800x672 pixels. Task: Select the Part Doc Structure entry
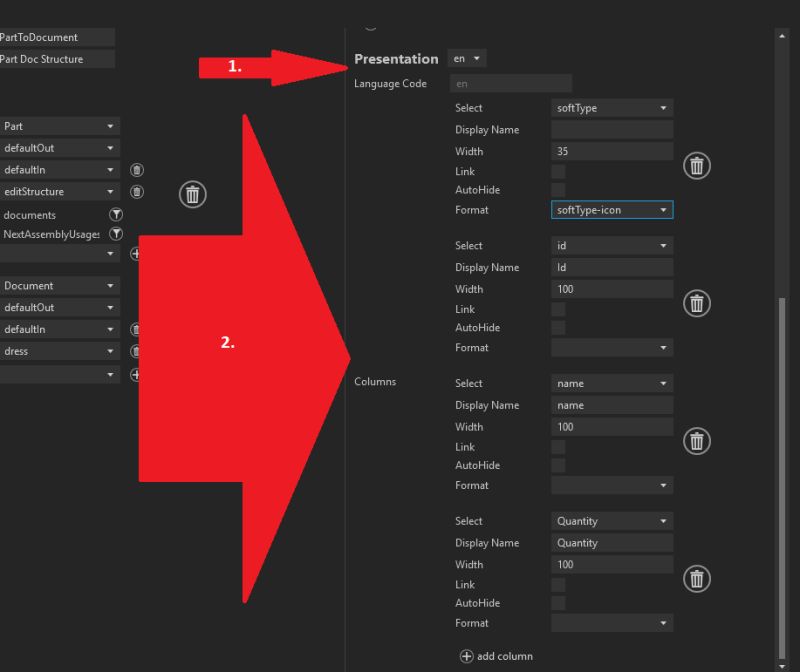coord(57,58)
